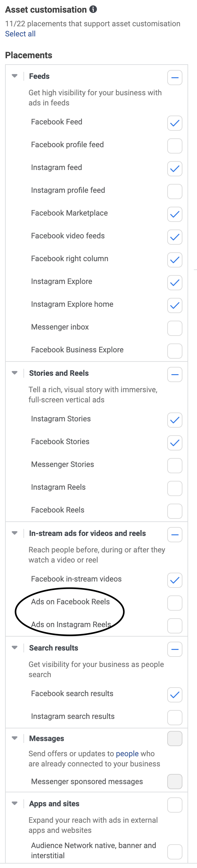The image size is (197, 868).
Task: Enable the Facebook profile feed placement
Action: (175, 146)
